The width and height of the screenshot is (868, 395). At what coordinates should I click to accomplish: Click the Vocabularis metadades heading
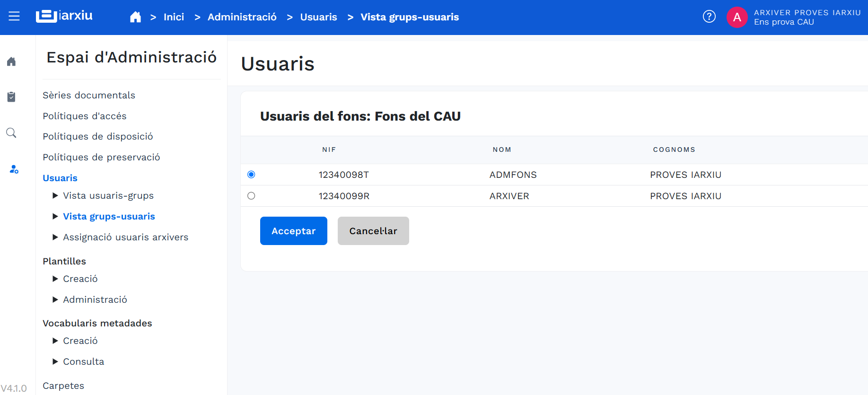click(97, 323)
